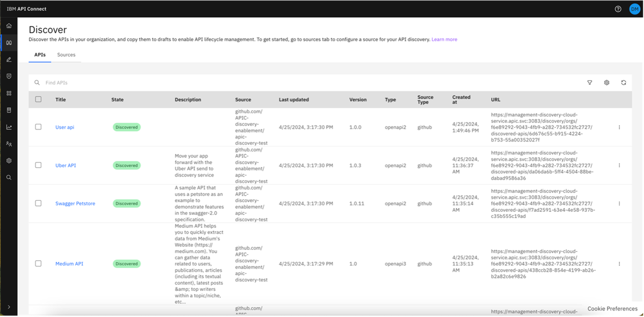This screenshot has height=317, width=644.
Task: Check the Medium API row checkbox
Action: coord(38,264)
